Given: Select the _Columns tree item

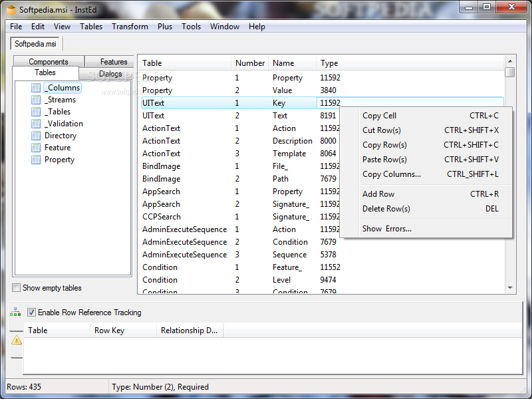Looking at the screenshot, I should point(63,88).
